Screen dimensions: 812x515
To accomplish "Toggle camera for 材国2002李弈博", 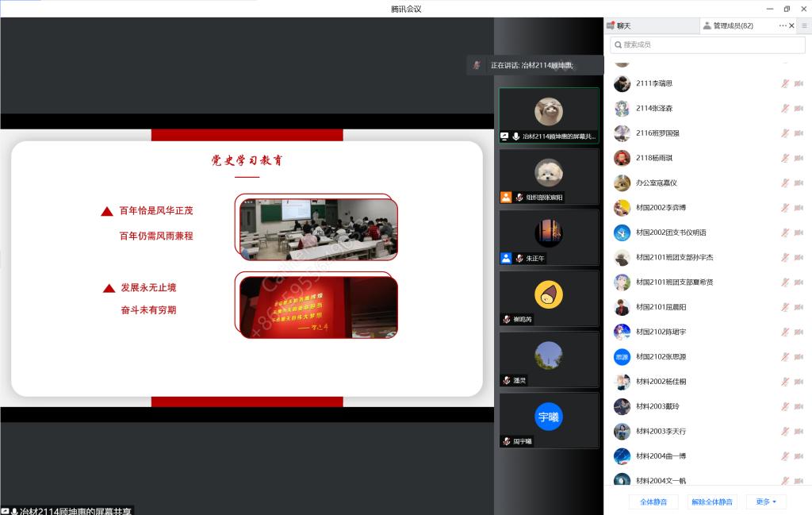I will (x=799, y=208).
